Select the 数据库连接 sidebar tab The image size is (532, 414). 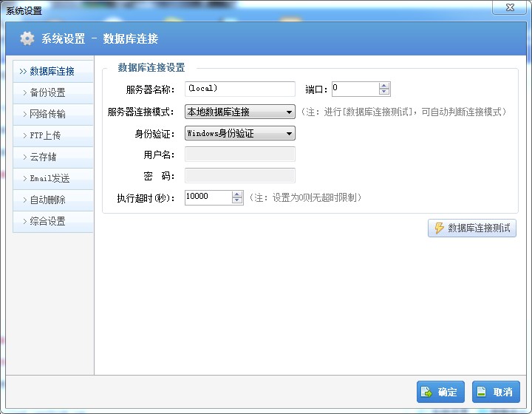tap(53, 71)
